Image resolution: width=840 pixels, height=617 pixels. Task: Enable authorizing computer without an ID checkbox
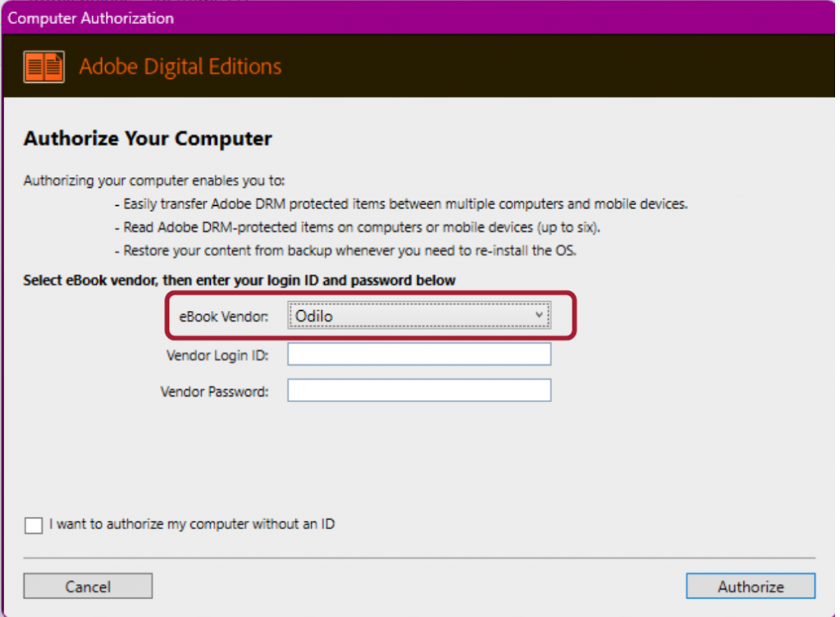(34, 525)
